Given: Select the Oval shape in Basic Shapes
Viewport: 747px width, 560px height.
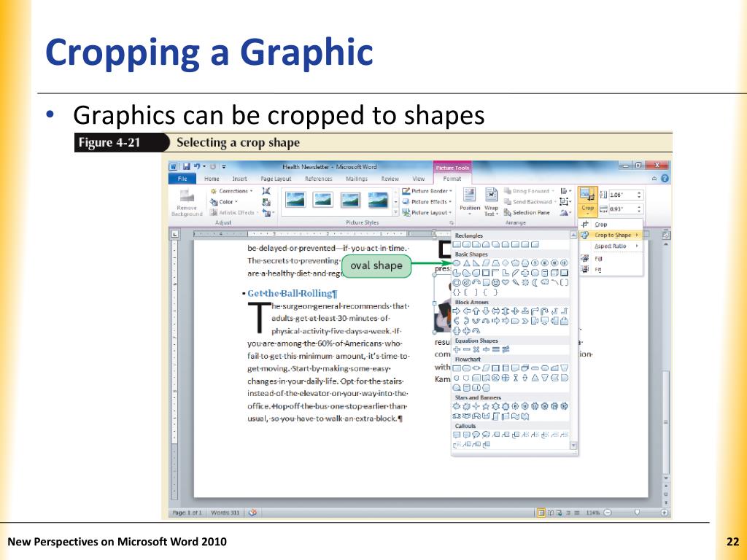Looking at the screenshot, I should click(457, 262).
